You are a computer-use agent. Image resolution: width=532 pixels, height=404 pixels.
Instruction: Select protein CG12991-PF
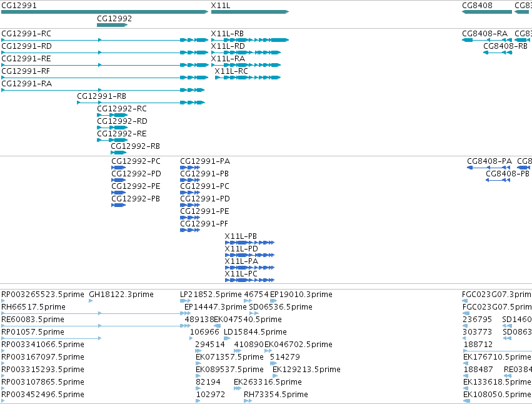point(204,224)
